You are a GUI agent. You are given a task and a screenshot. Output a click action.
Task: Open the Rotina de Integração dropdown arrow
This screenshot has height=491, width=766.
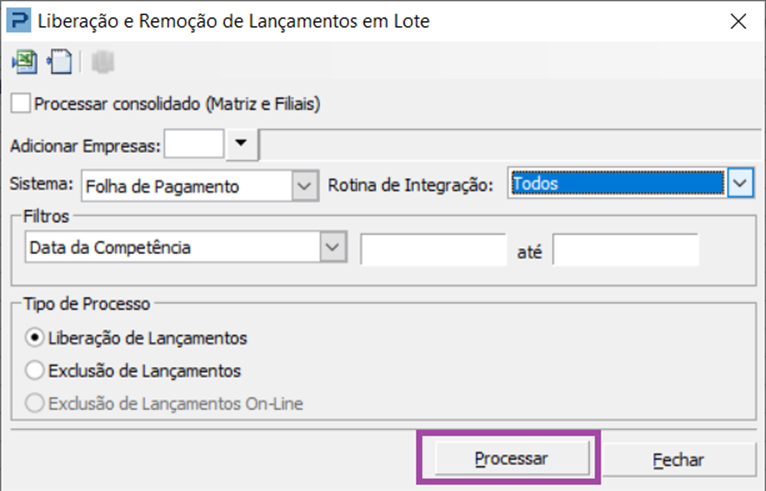click(740, 183)
